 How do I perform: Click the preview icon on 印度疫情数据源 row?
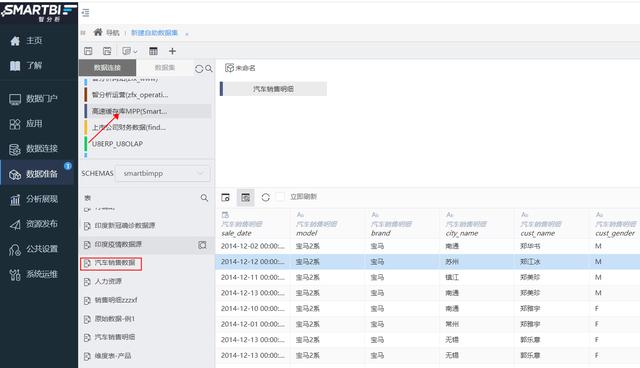click(x=202, y=245)
